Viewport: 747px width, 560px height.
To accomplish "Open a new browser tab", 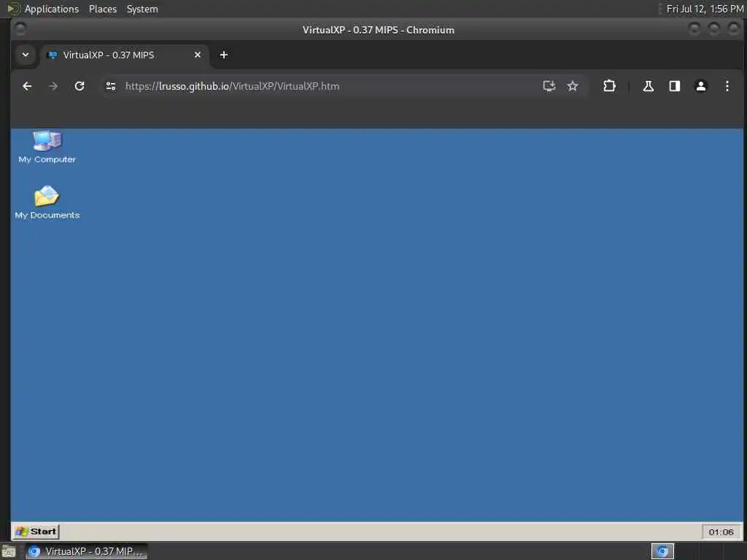I will click(223, 55).
